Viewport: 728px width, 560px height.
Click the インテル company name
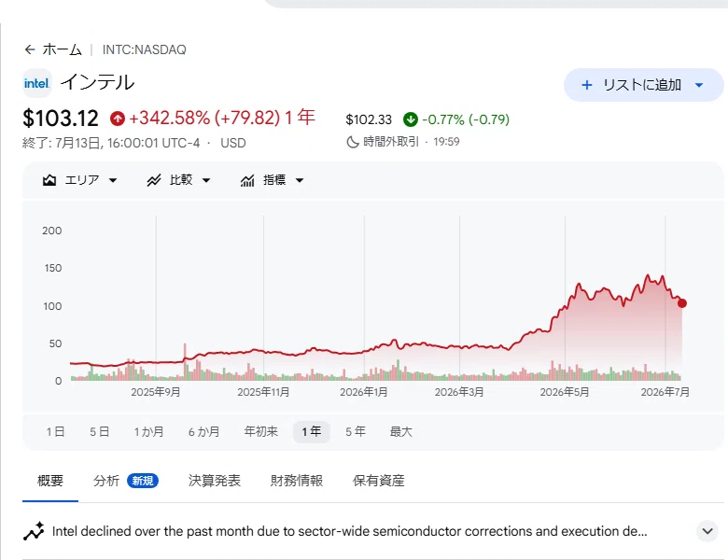97,83
